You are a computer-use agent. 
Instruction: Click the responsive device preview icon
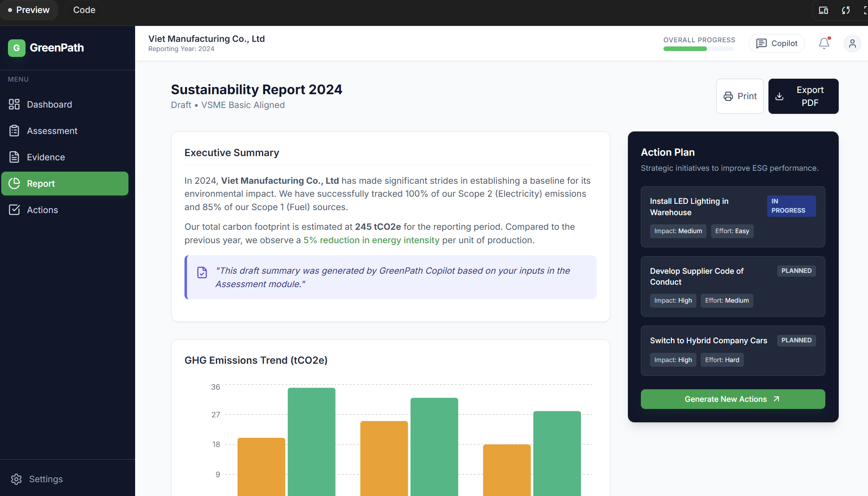point(823,10)
